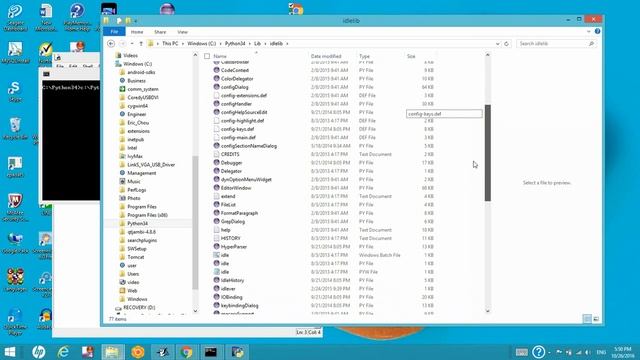Screen dimensions: 640x360
Task: Click the Up one level arrow
Action: click(141, 43)
